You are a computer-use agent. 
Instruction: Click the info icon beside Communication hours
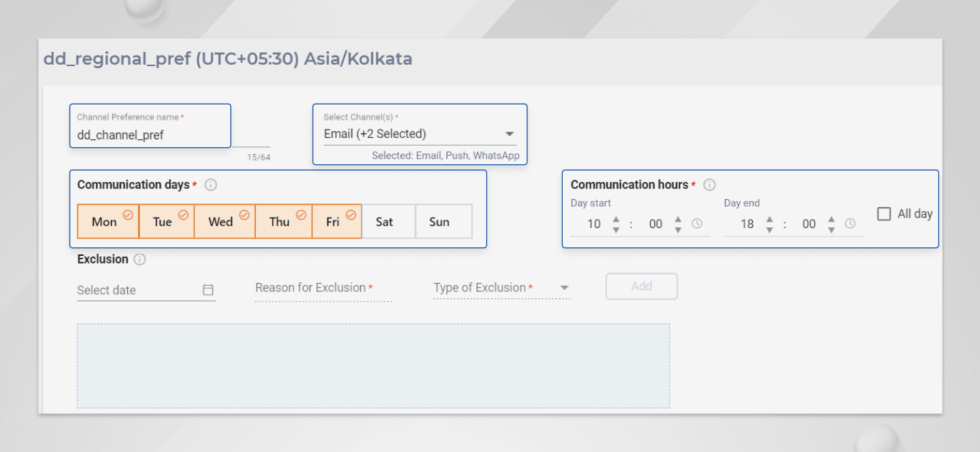coord(709,185)
